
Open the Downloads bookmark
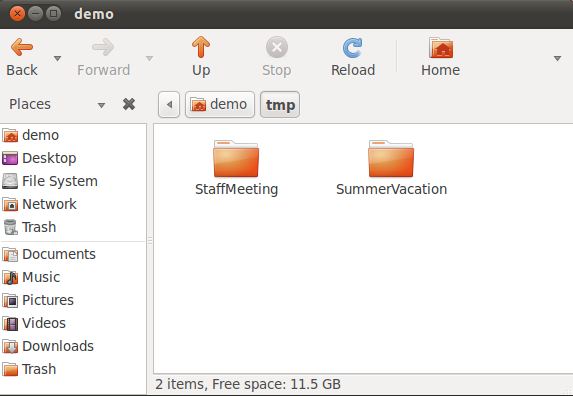coord(73,347)
